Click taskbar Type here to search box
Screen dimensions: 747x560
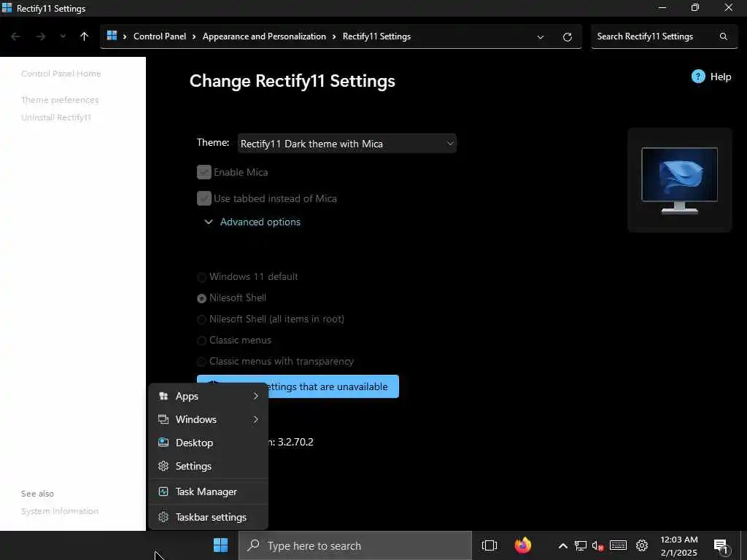355,545
